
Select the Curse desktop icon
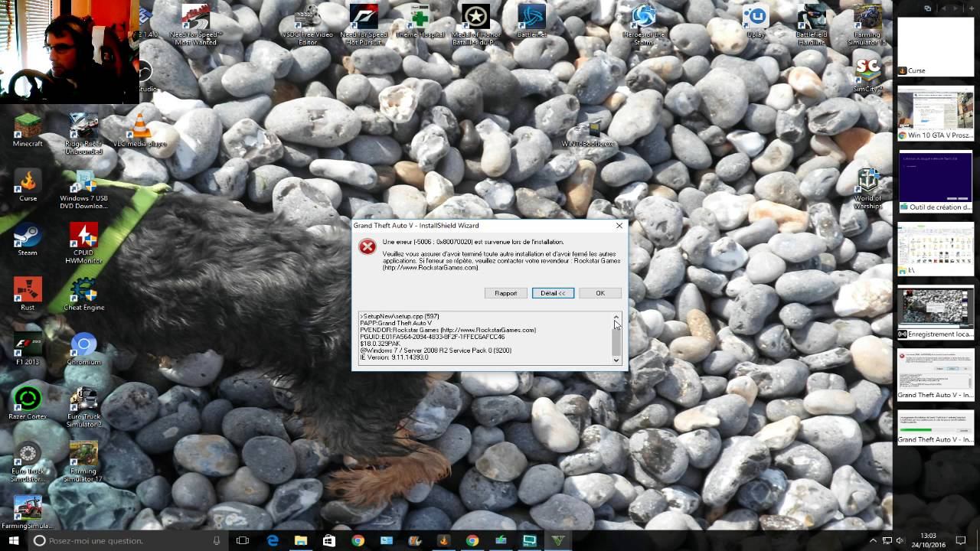click(28, 186)
